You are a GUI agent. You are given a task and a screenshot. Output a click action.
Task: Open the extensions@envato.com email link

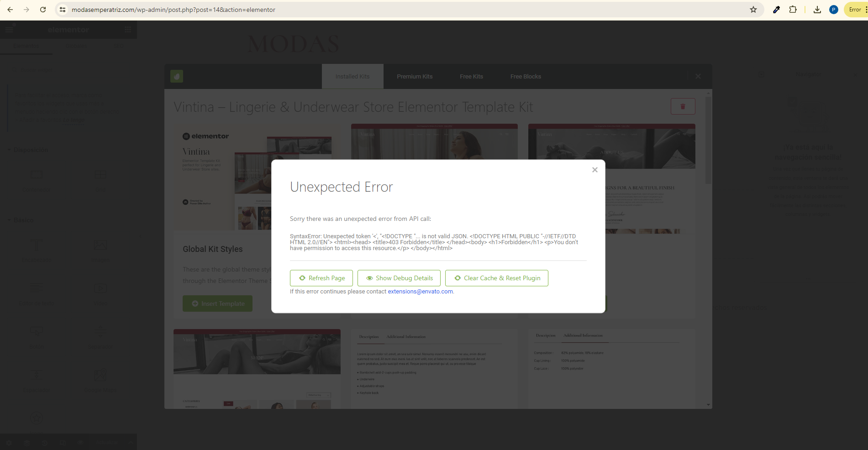click(x=420, y=292)
